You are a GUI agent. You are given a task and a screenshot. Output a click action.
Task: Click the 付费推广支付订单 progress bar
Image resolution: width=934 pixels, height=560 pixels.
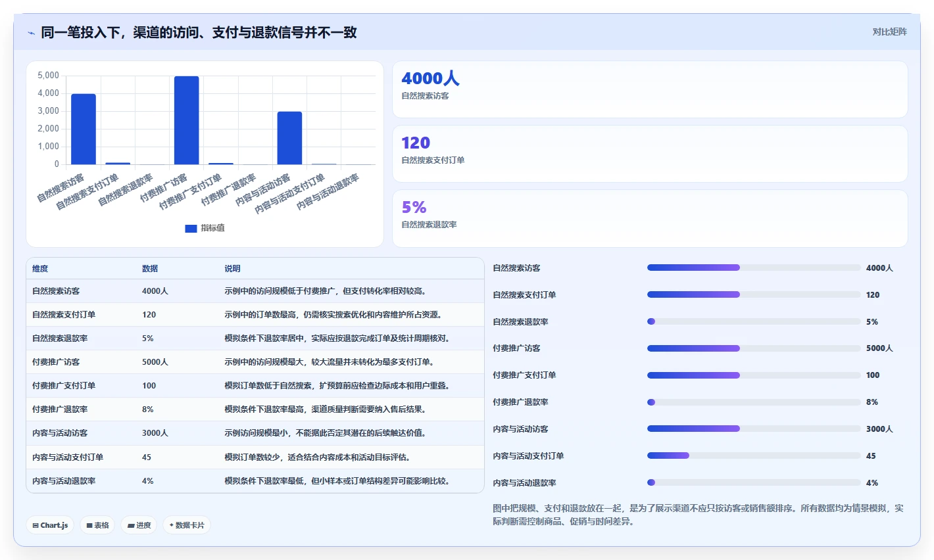click(754, 375)
